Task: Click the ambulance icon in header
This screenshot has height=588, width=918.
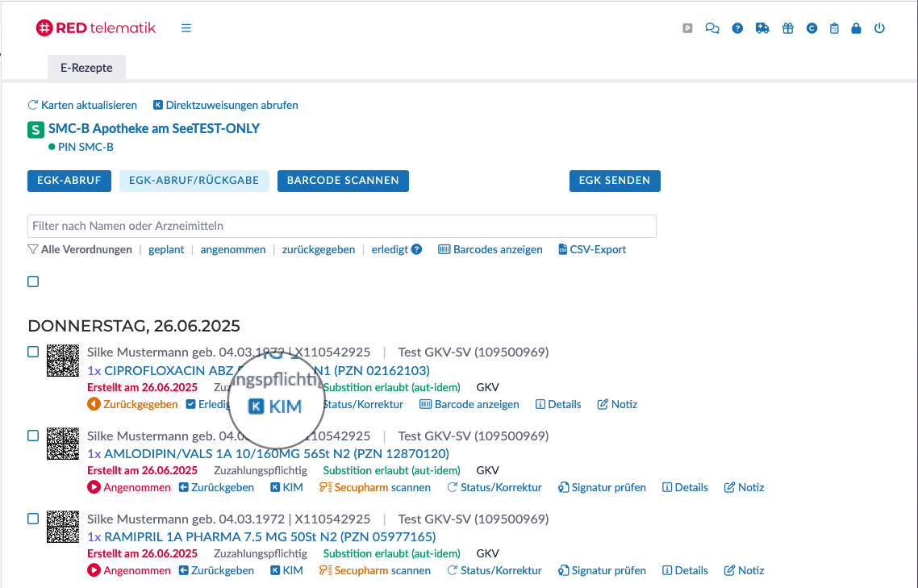Action: click(x=762, y=28)
